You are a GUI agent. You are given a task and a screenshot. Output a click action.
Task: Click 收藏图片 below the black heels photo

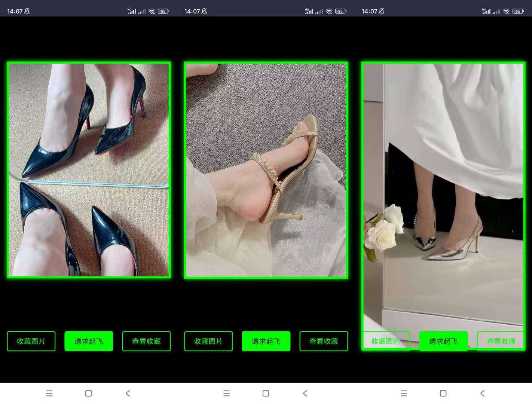(x=31, y=341)
